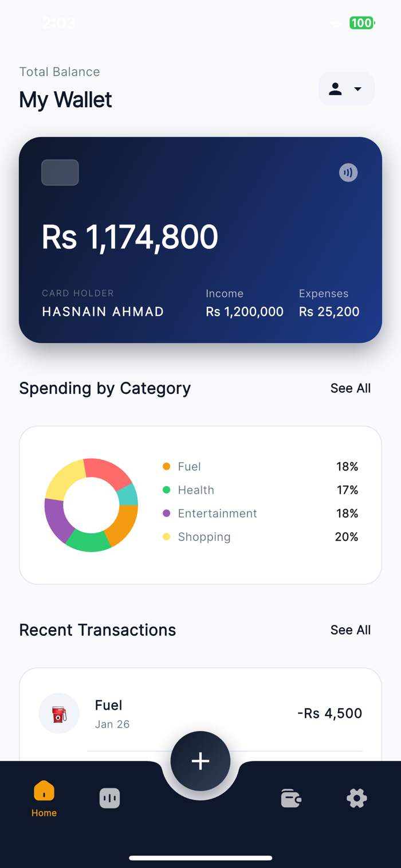
Task: Tap the Rs 1,174,800 balance amount
Action: 130,237
